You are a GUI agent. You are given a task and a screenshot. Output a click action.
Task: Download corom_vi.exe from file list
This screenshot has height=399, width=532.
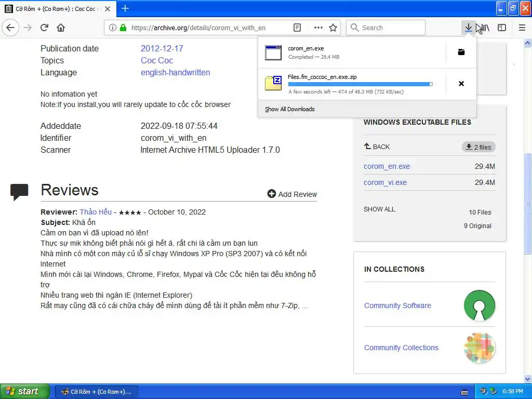point(385,182)
